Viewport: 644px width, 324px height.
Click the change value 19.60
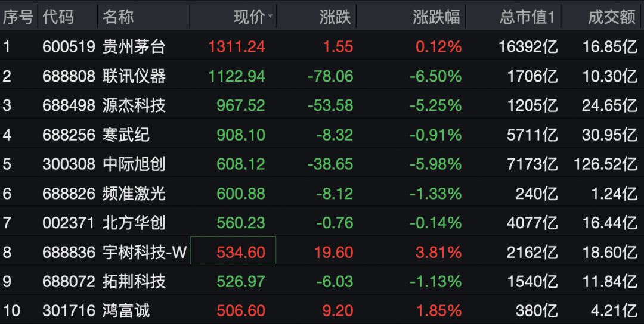[x=334, y=252]
